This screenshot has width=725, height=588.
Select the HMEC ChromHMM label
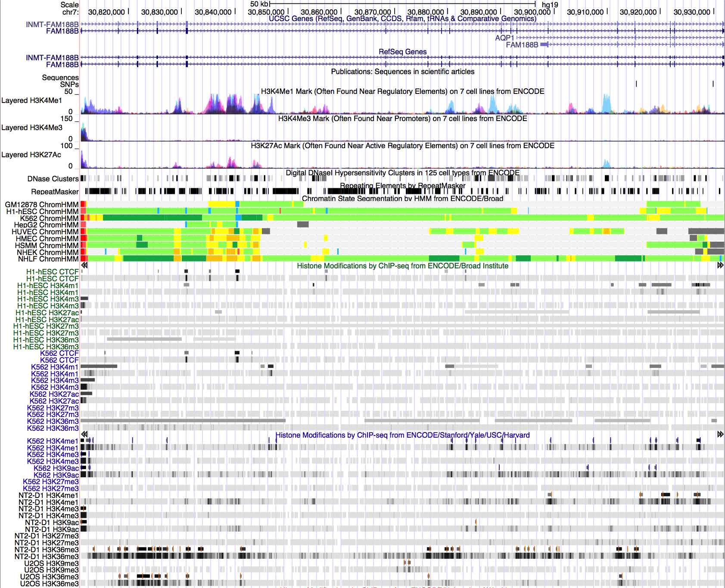pos(47,239)
